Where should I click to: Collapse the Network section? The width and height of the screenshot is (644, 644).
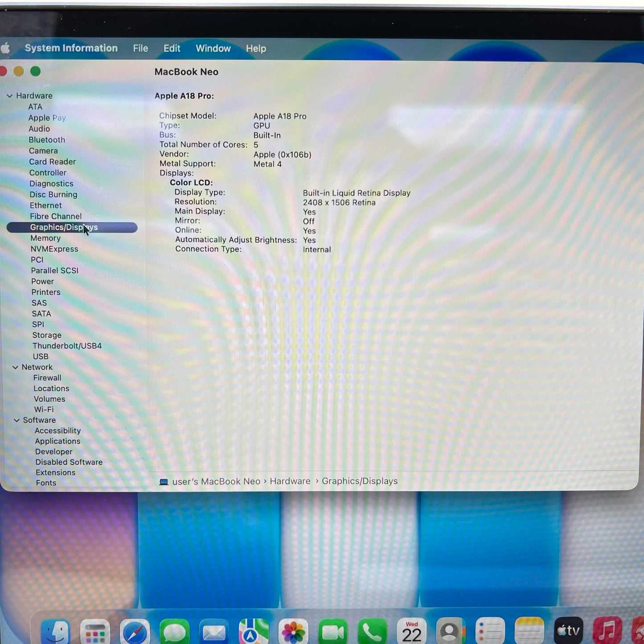pos(15,367)
